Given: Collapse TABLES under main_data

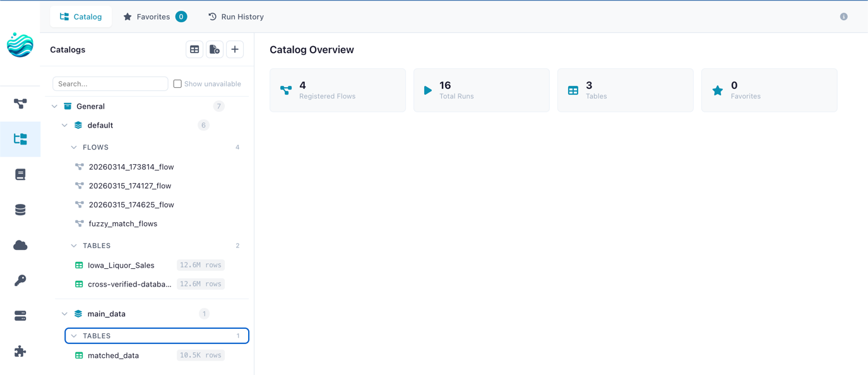Looking at the screenshot, I should tap(74, 335).
